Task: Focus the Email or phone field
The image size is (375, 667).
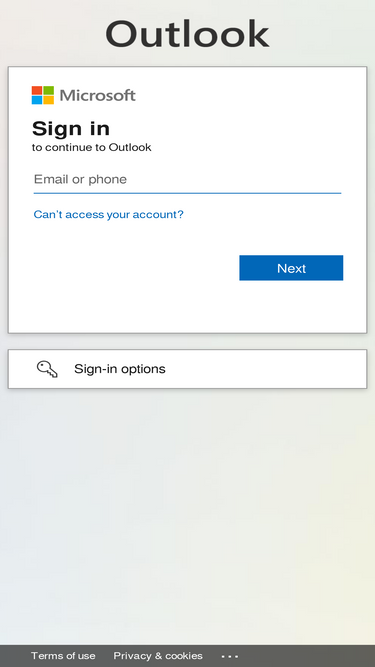Action: [x=187, y=180]
